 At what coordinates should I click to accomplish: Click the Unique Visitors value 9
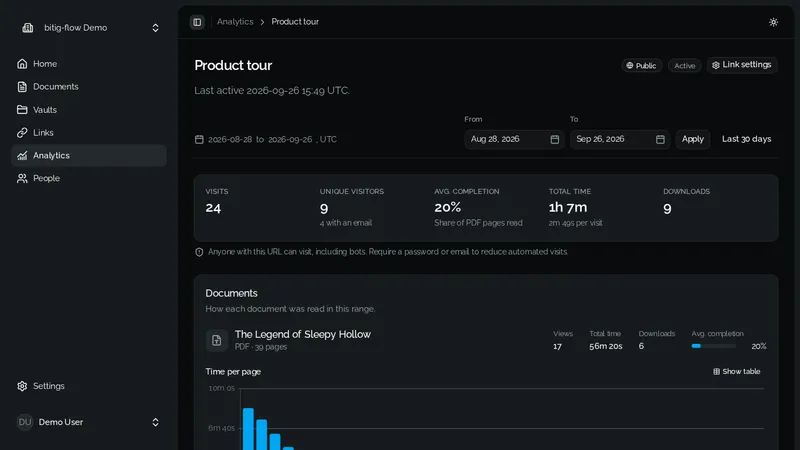pos(323,208)
